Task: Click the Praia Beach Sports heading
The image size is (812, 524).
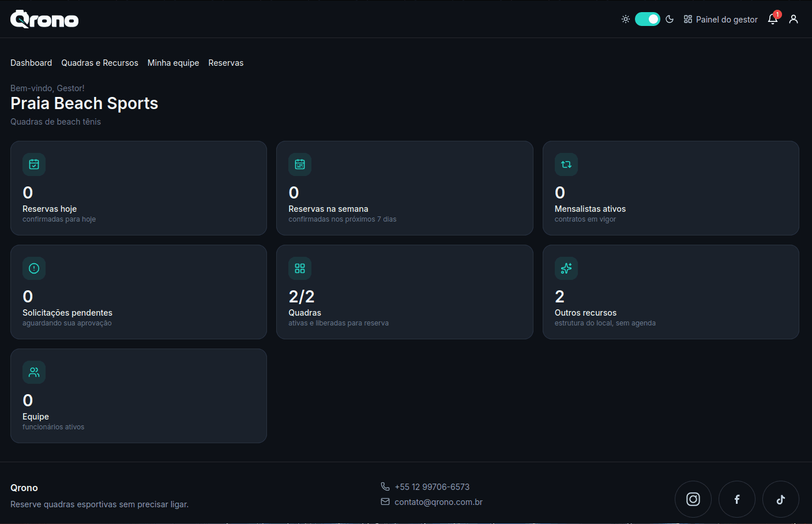Action: click(x=84, y=103)
